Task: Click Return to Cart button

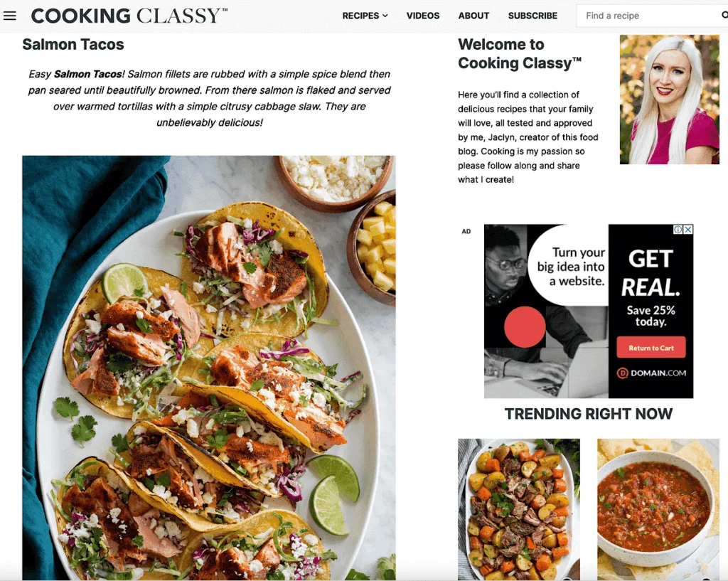Action: 651,348
